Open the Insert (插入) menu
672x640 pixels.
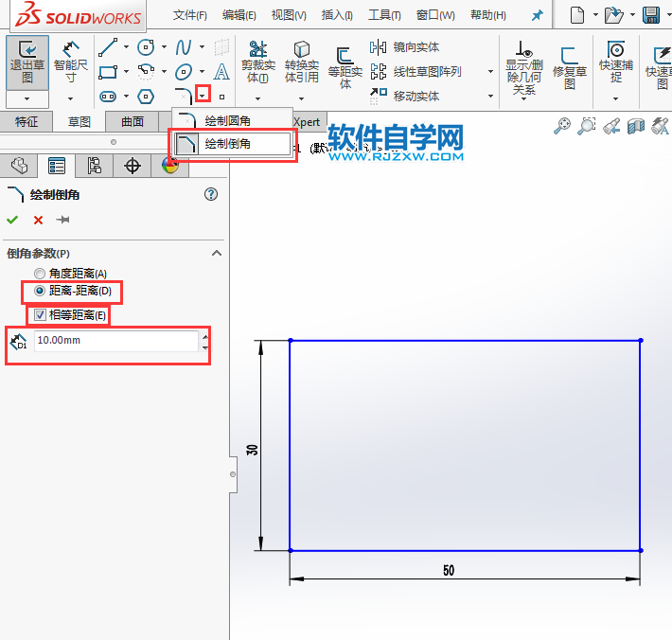(x=337, y=15)
